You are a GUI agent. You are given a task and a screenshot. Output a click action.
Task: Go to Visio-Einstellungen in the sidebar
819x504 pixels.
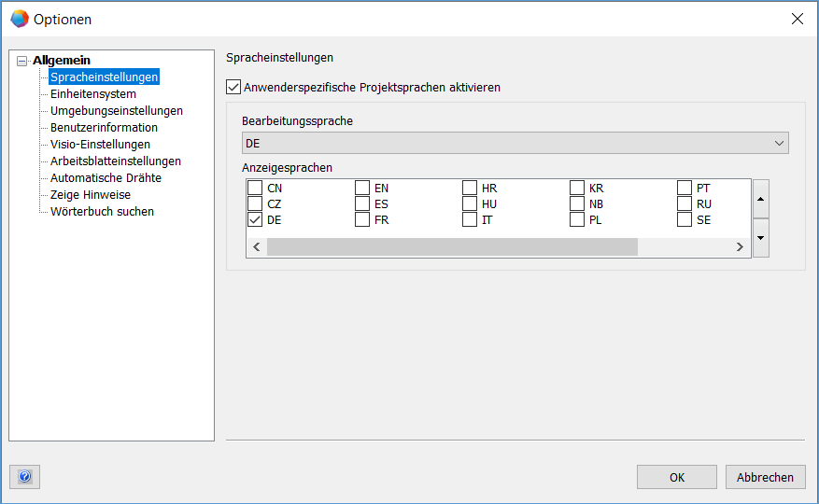100,144
